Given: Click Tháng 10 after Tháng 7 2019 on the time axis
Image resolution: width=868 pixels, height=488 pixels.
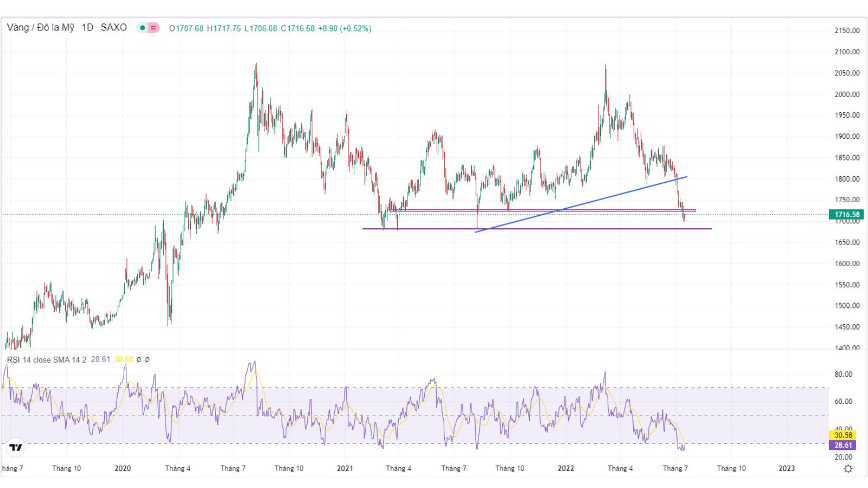Looking at the screenshot, I should pos(66,468).
